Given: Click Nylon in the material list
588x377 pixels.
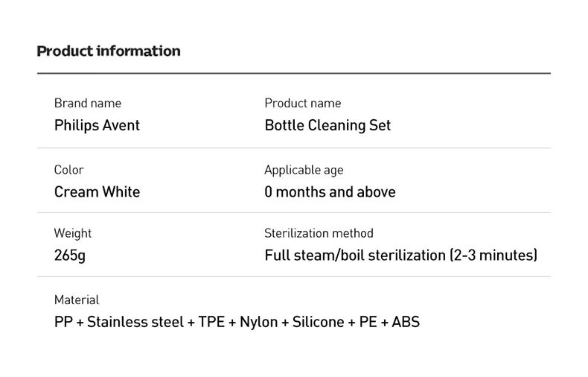Looking at the screenshot, I should tap(258, 323).
